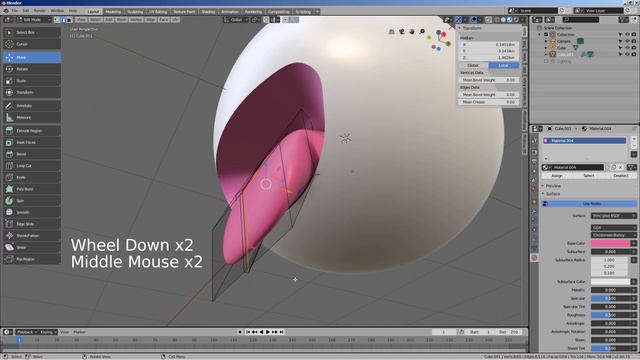Select the Spin tool
The image size is (640, 360).
(32, 201)
